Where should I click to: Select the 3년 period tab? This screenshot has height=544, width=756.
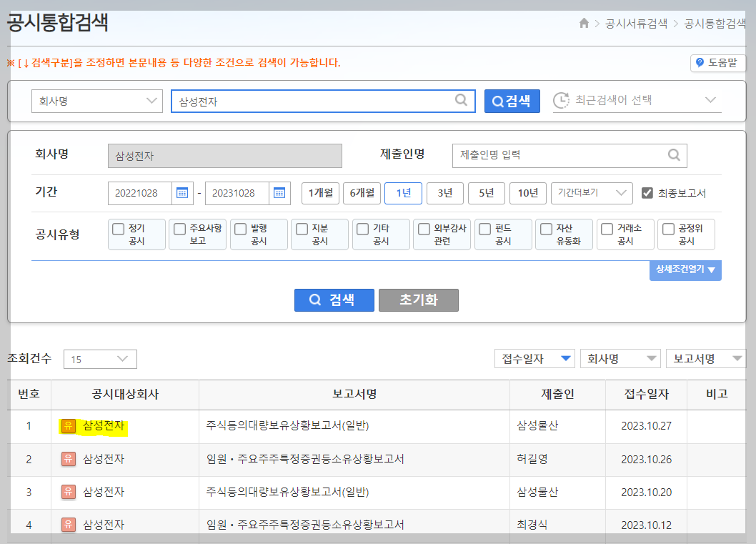tap(445, 193)
